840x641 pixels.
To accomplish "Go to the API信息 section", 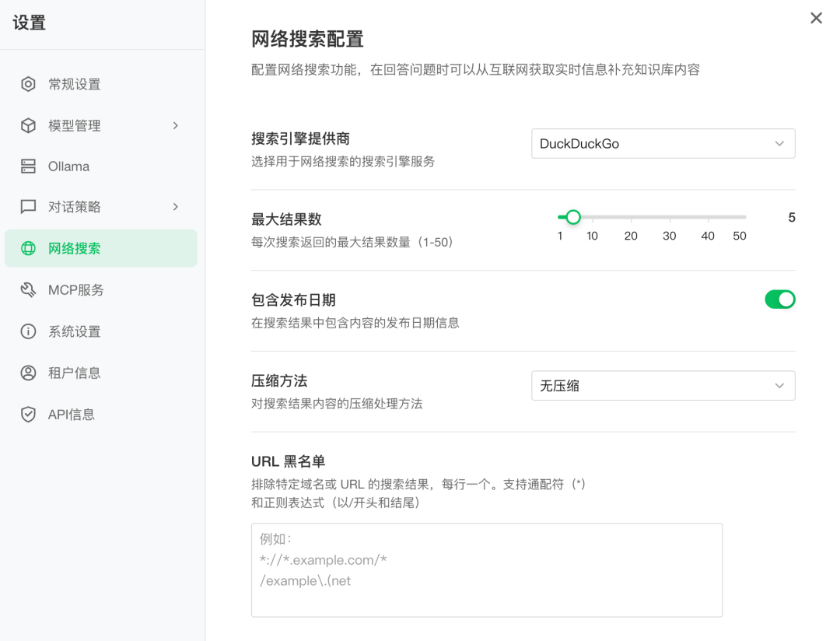I will tap(72, 415).
